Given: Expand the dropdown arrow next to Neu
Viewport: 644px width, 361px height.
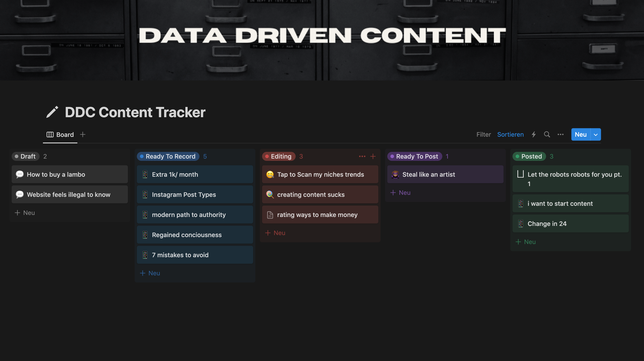Looking at the screenshot, I should tap(596, 134).
